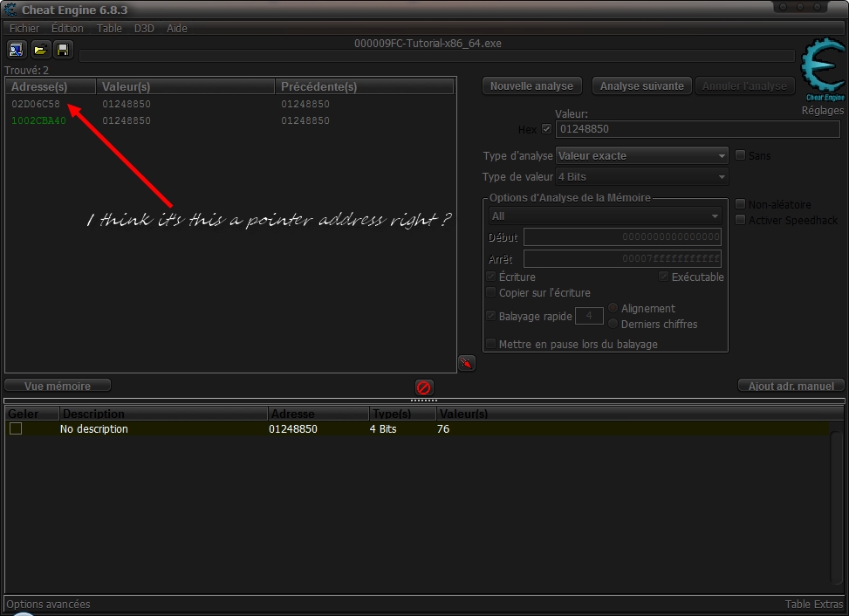Viewport: 849px width, 616px height.
Task: Enable the Hex checkbox next to Valeur
Action: tap(545, 129)
